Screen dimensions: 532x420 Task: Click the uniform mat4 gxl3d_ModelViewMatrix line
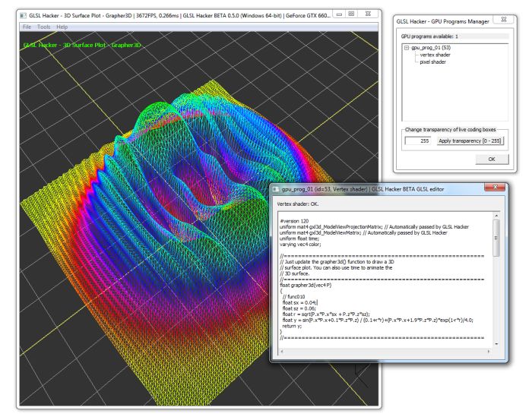coord(363,233)
